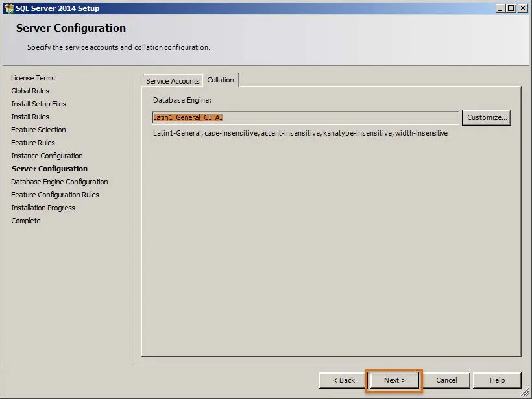
Task: Maximize the setup window
Action: pos(511,8)
